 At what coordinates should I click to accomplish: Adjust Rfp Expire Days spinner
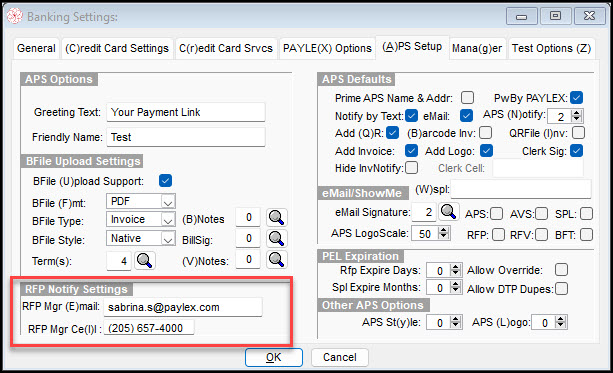pyautogui.click(x=455, y=270)
